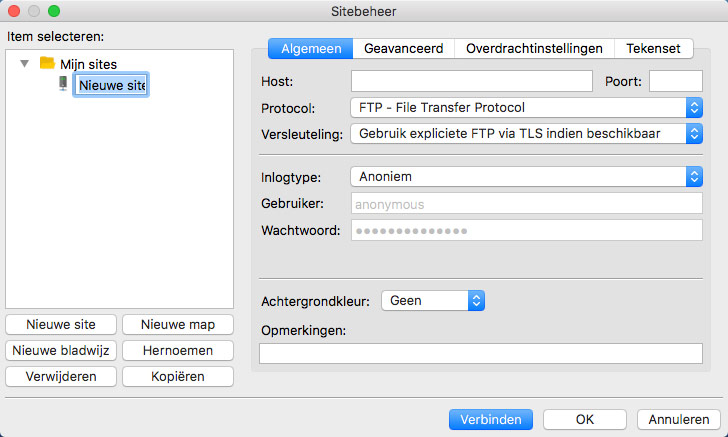The width and height of the screenshot is (728, 437).
Task: Click the server icon beside Nieuwe site
Action: click(62, 85)
